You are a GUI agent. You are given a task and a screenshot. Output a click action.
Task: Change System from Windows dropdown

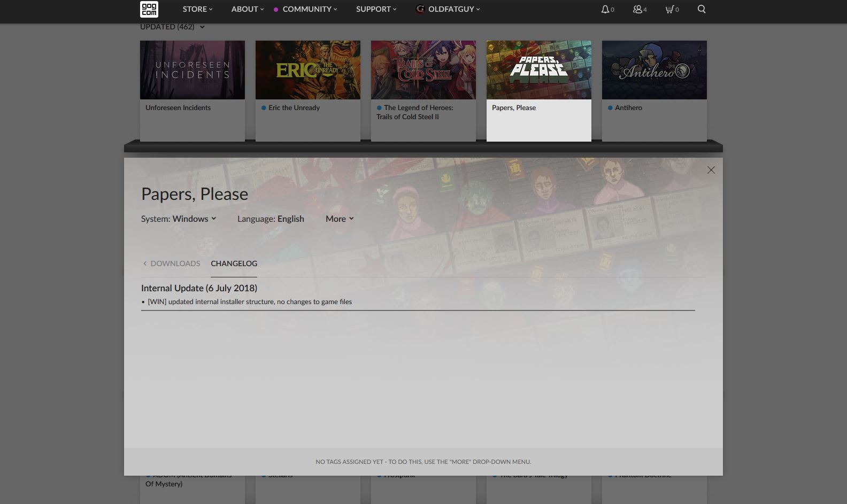(x=179, y=219)
